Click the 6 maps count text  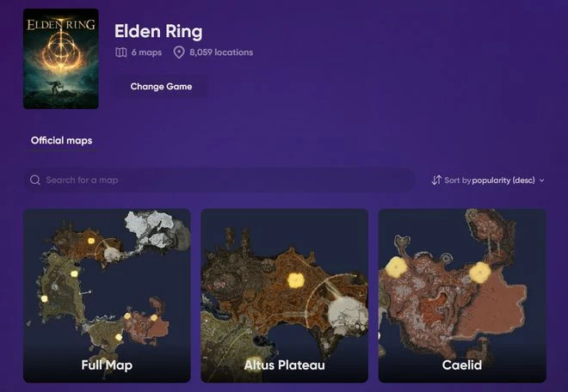(x=146, y=52)
